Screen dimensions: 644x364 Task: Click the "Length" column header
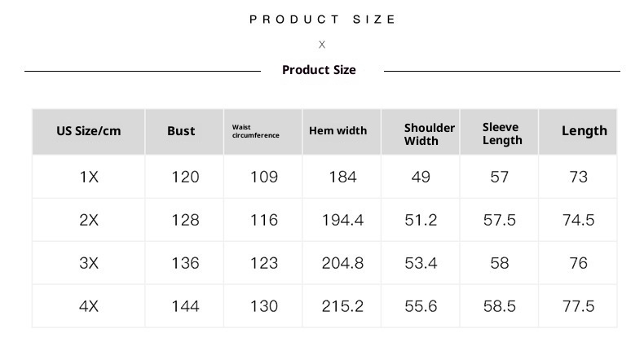tap(584, 131)
